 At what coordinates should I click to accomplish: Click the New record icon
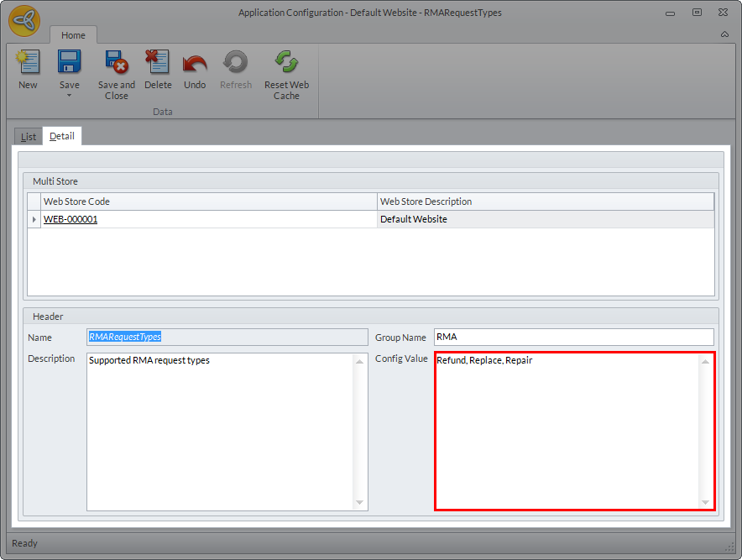[28, 63]
